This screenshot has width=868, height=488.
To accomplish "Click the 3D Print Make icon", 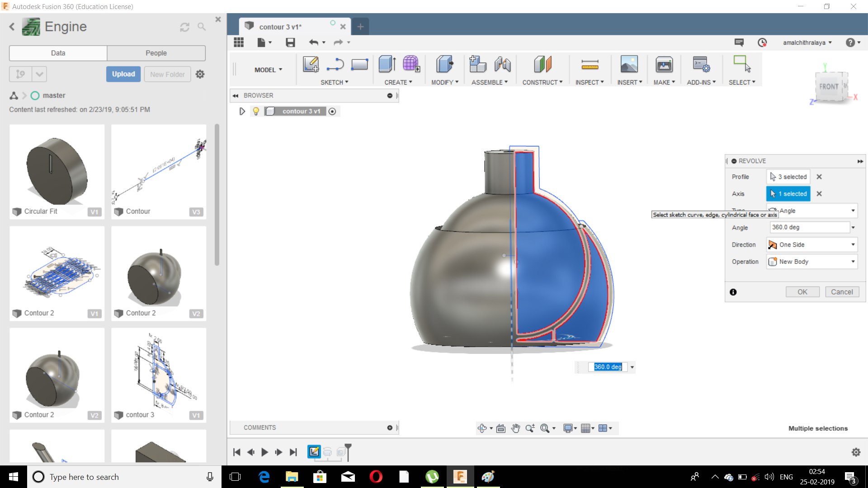I will point(664,65).
